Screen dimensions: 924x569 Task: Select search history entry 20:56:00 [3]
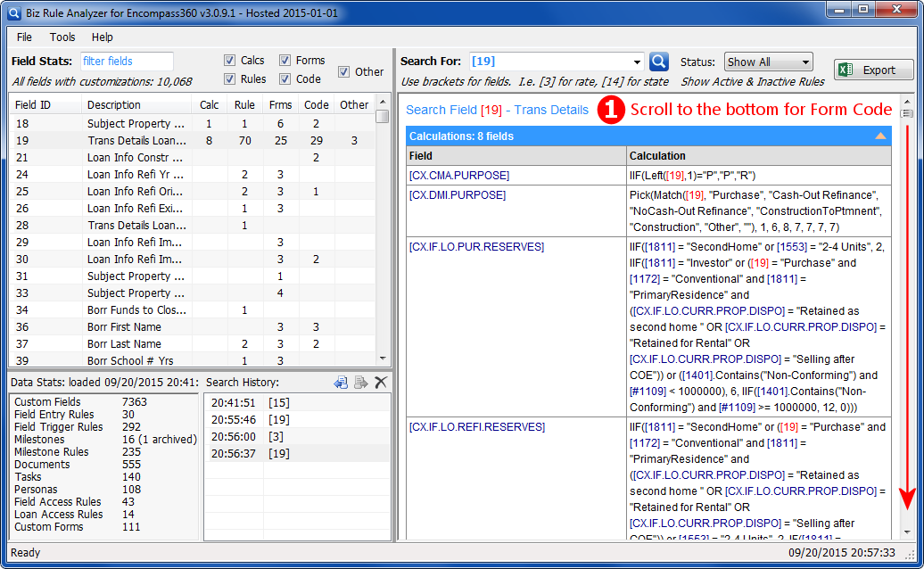(x=297, y=436)
